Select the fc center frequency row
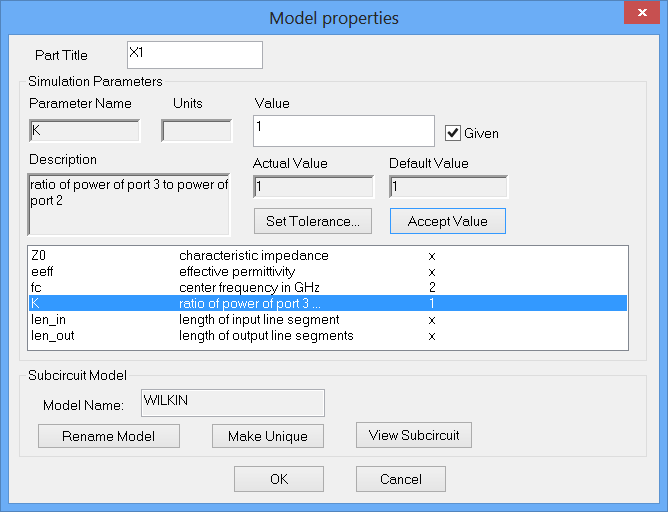668x512 pixels. [x=328, y=287]
